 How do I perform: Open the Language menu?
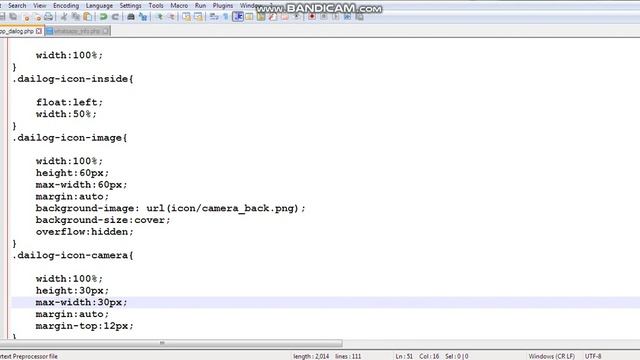click(x=99, y=5)
